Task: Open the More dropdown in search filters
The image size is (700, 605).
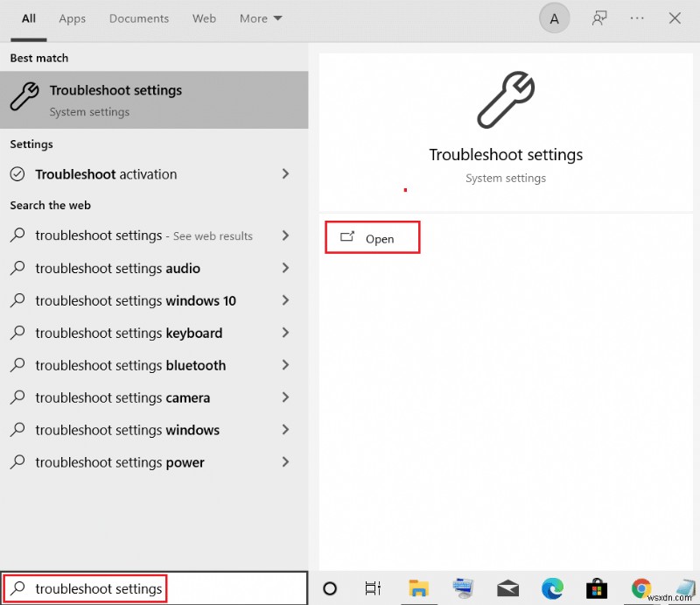Action: point(260,18)
